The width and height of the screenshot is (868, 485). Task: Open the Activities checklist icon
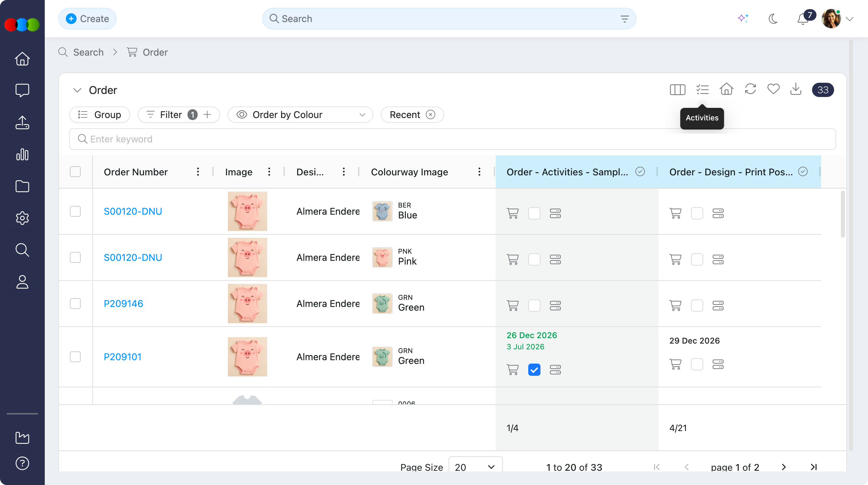702,90
